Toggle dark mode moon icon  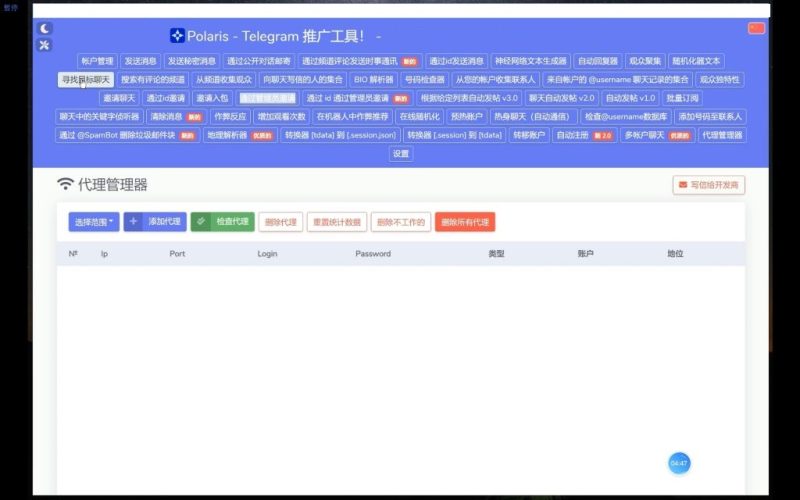tap(45, 29)
